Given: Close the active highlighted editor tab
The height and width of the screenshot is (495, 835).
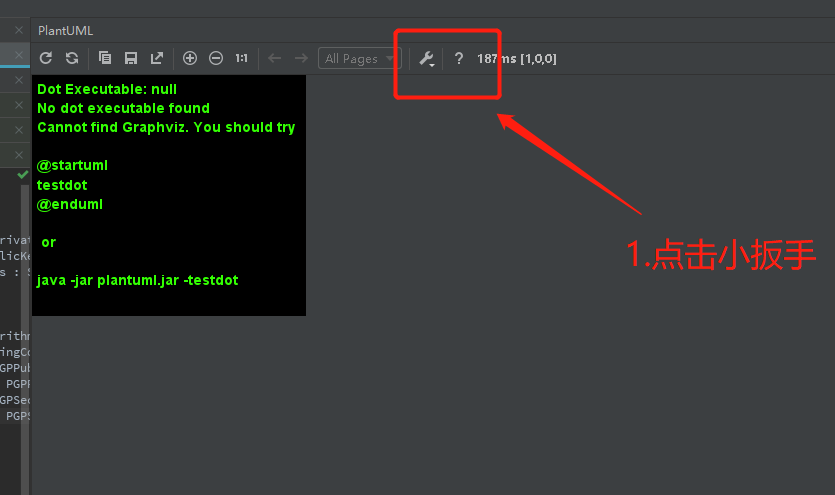Looking at the screenshot, I should (x=19, y=55).
